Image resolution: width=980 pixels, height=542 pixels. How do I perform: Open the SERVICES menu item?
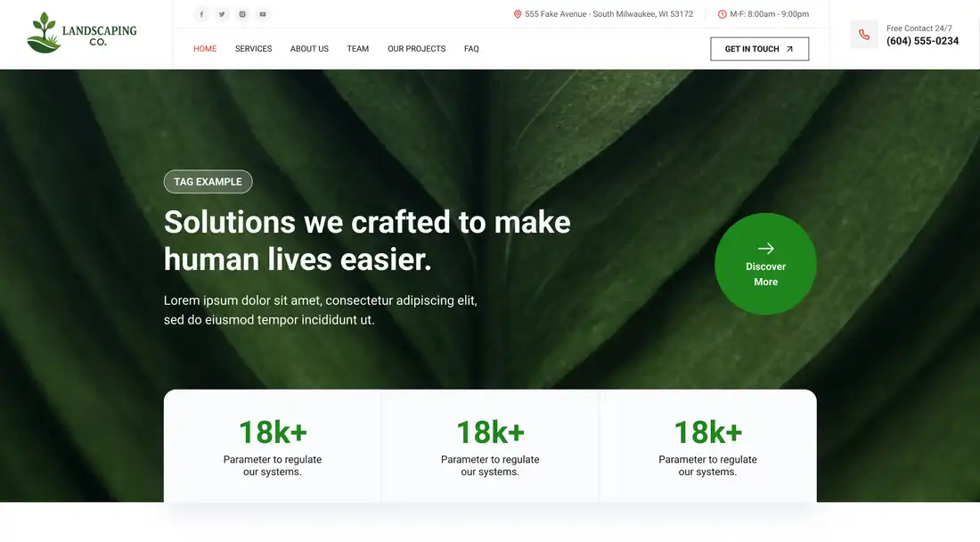[x=253, y=49]
